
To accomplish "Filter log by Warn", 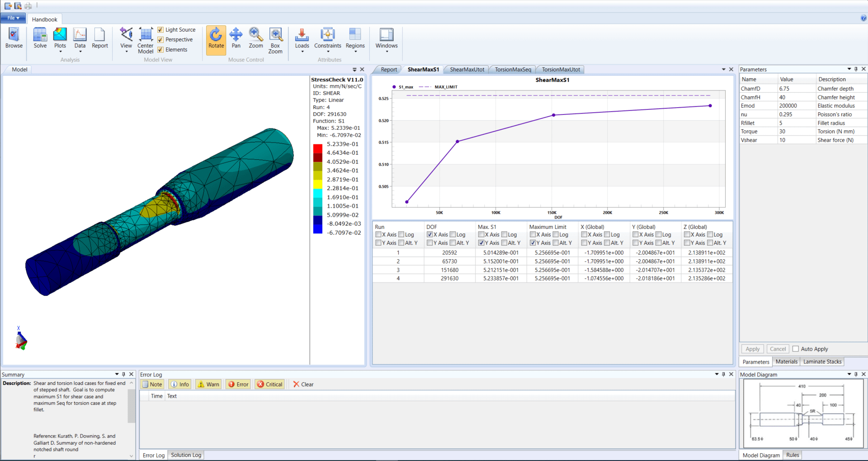I will 208,384.
